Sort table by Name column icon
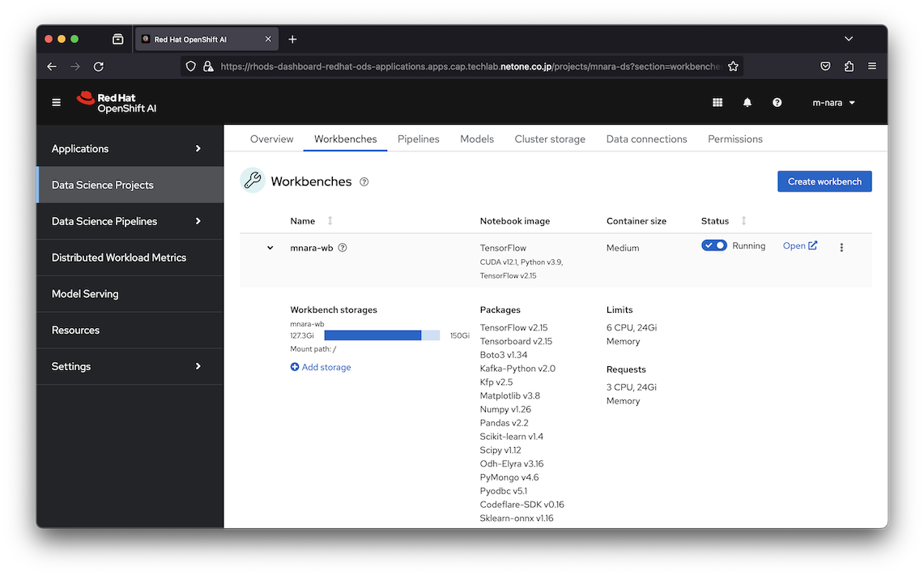Viewport: 924px width, 576px height. [x=330, y=220]
